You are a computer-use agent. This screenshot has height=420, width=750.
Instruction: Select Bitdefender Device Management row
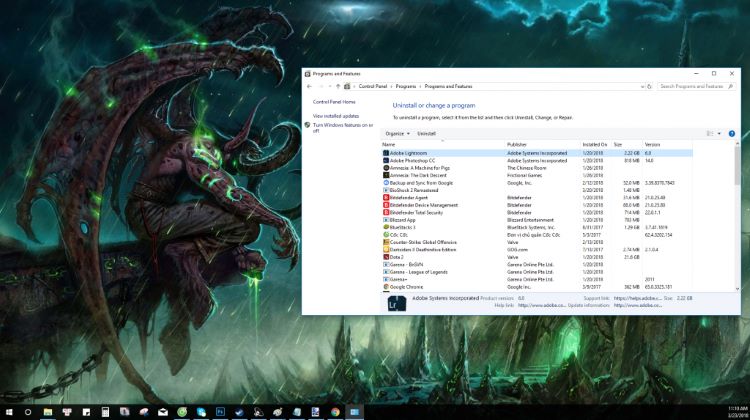point(537,205)
